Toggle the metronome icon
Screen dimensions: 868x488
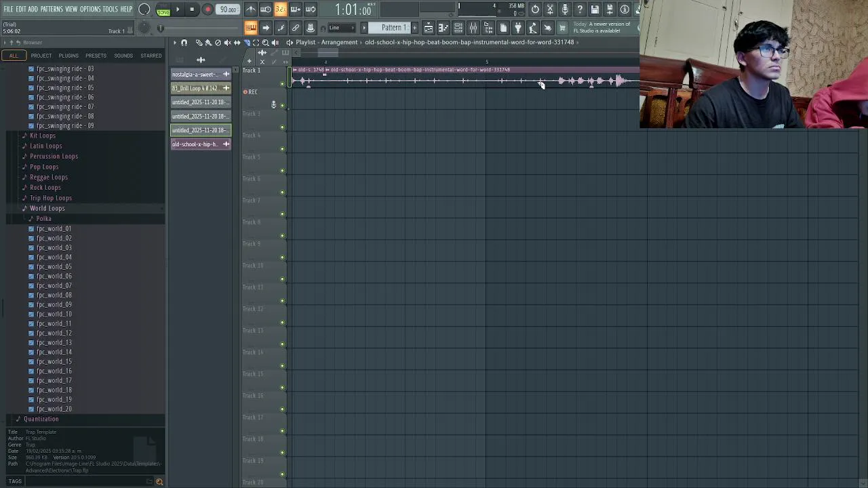click(251, 9)
